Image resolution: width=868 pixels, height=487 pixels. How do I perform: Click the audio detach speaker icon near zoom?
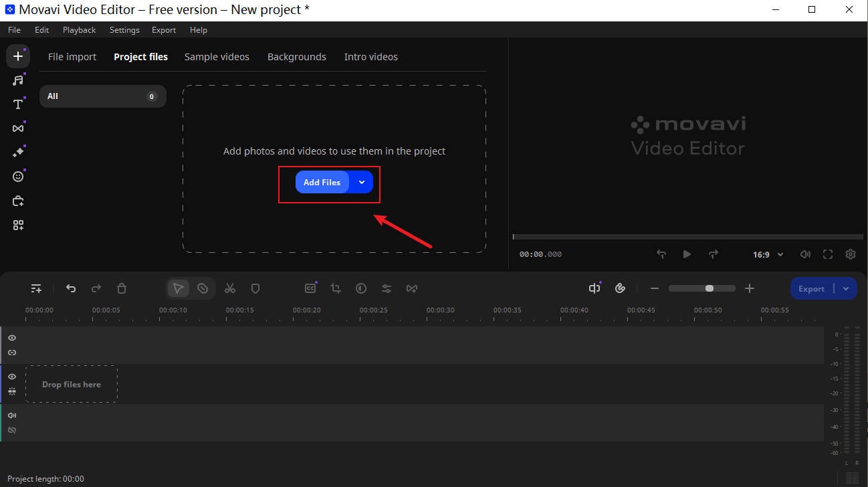pyautogui.click(x=594, y=288)
